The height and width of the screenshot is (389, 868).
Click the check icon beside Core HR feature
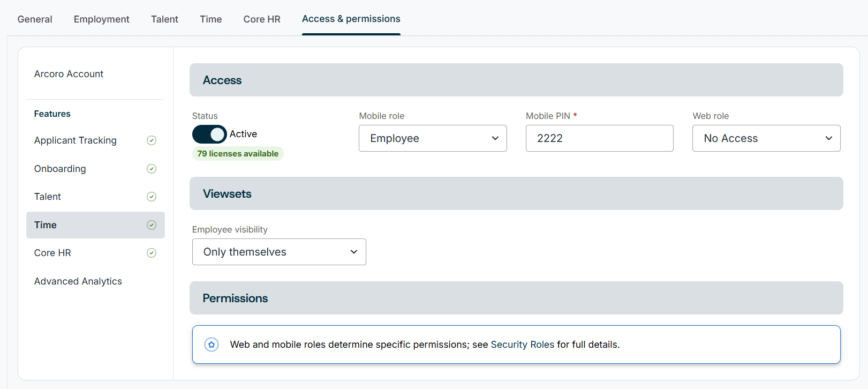tap(152, 253)
